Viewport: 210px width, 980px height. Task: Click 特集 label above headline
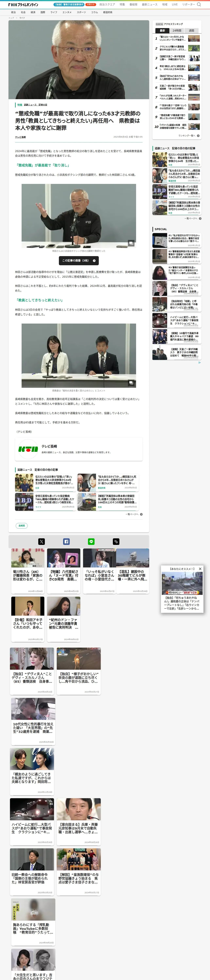(20, 105)
